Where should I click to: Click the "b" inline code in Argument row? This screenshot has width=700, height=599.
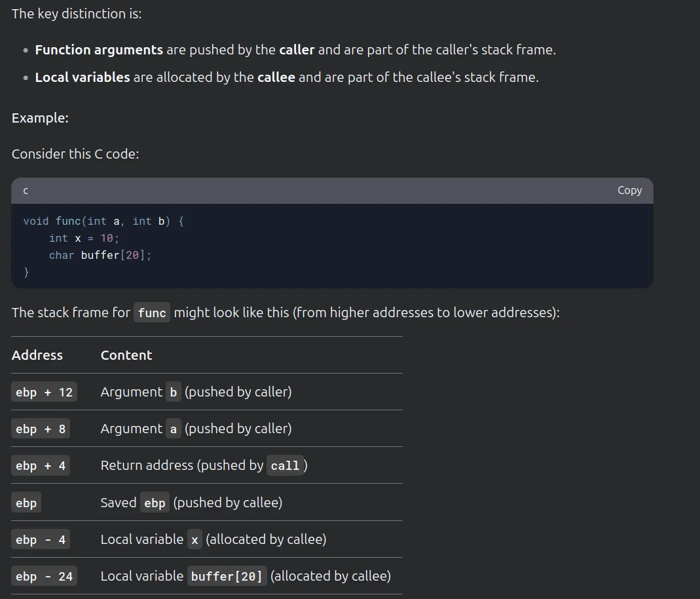(x=174, y=392)
